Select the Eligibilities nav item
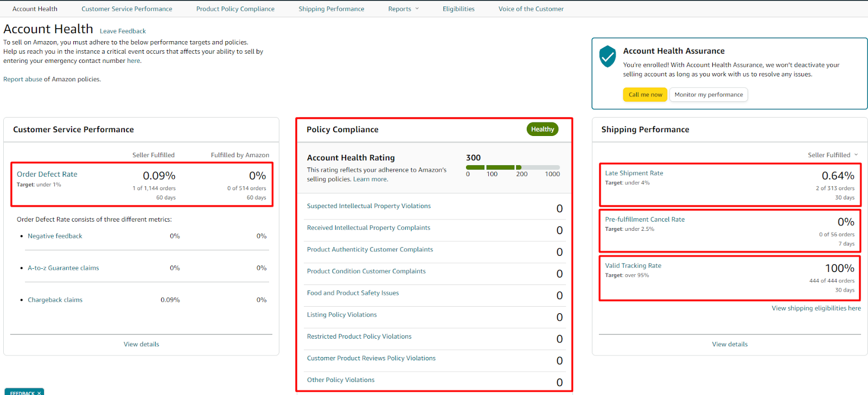Screen dimensions: 868x395 pyautogui.click(x=458, y=9)
